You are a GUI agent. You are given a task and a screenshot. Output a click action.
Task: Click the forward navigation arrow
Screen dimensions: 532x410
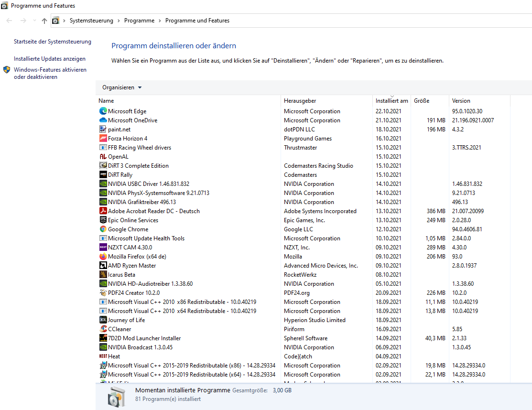[23, 21]
